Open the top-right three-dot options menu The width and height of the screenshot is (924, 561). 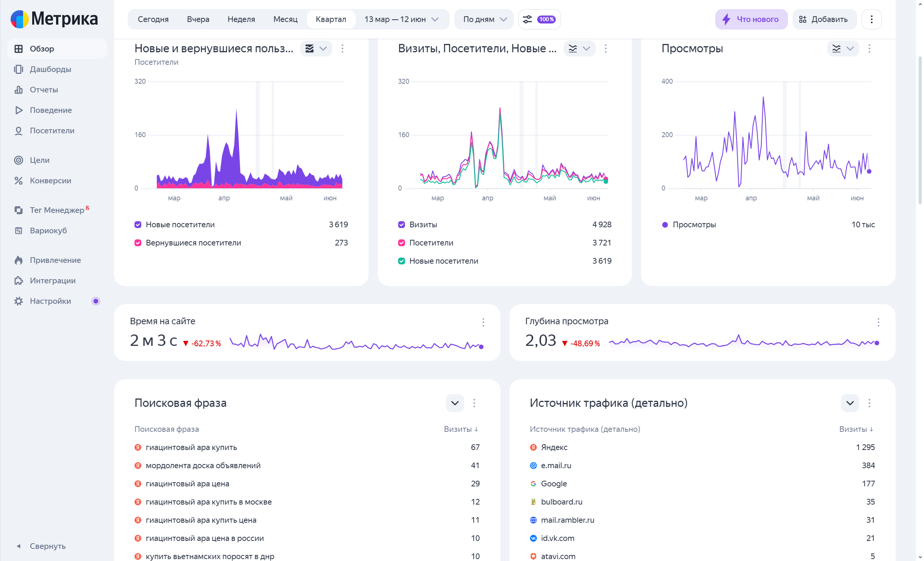point(871,19)
